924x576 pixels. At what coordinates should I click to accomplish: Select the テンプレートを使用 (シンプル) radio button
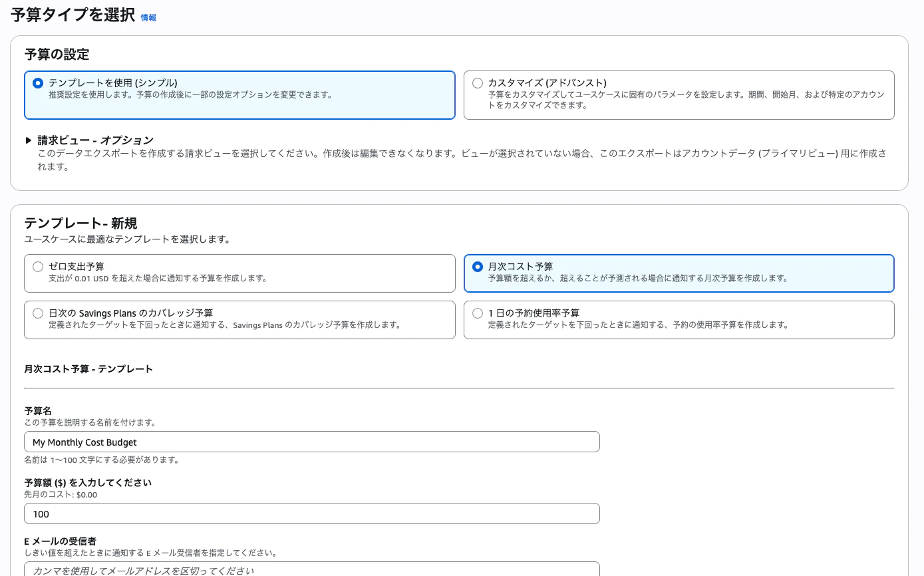coord(39,84)
